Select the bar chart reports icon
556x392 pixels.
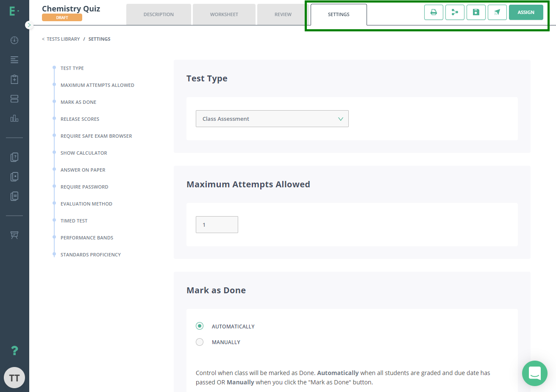14,119
